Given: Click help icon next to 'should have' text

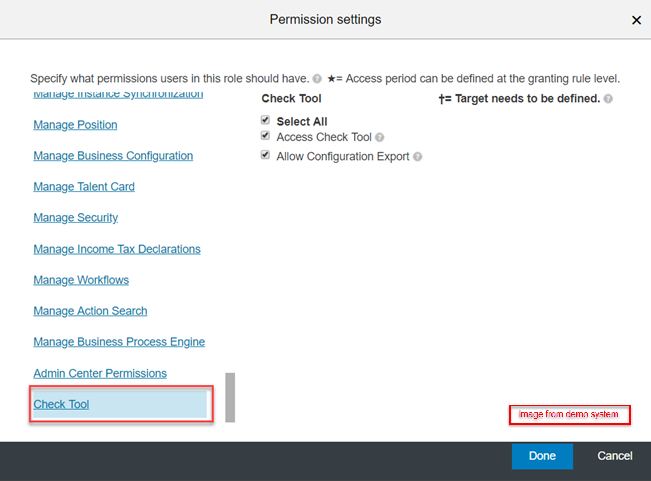Looking at the screenshot, I should coord(317,79).
